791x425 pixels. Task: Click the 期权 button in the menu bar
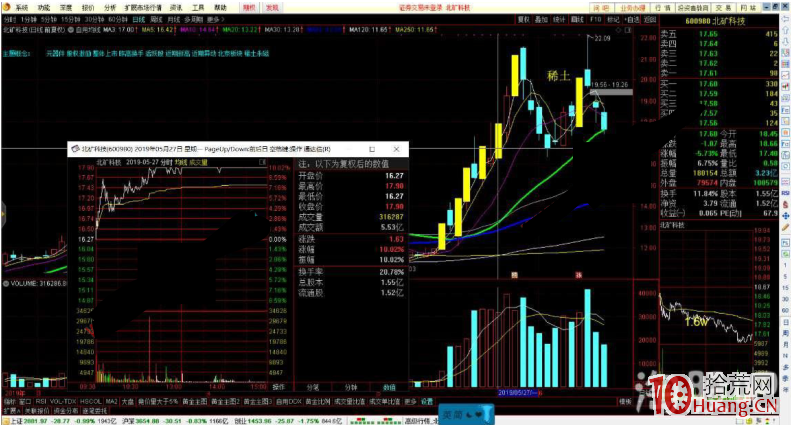(x=249, y=8)
